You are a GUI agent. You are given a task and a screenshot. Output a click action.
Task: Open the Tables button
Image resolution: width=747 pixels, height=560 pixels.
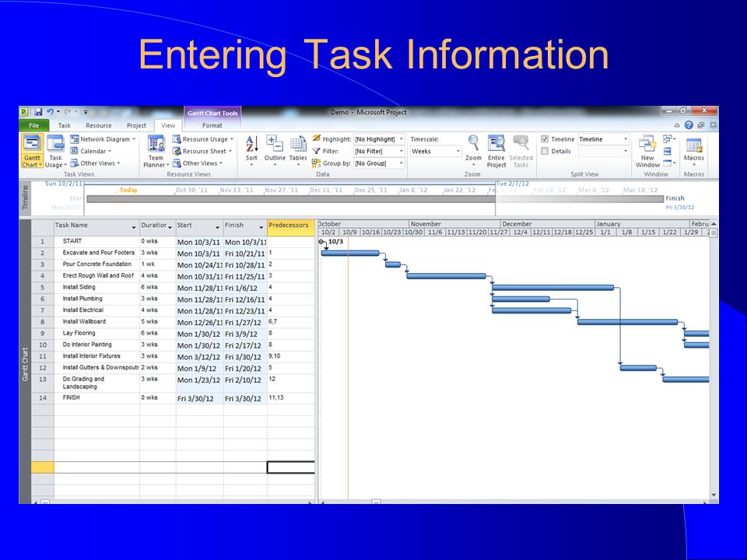[x=298, y=150]
